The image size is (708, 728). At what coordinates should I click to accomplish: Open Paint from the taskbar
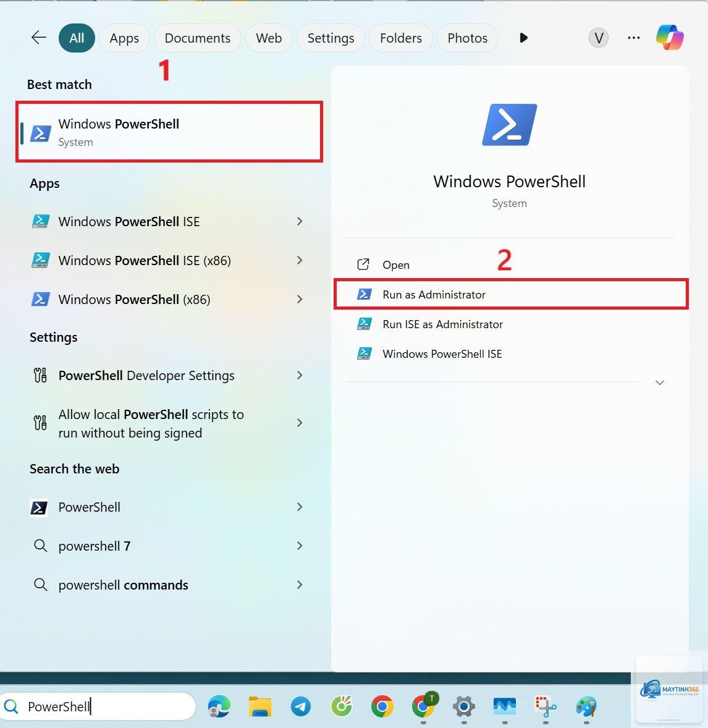(x=586, y=706)
